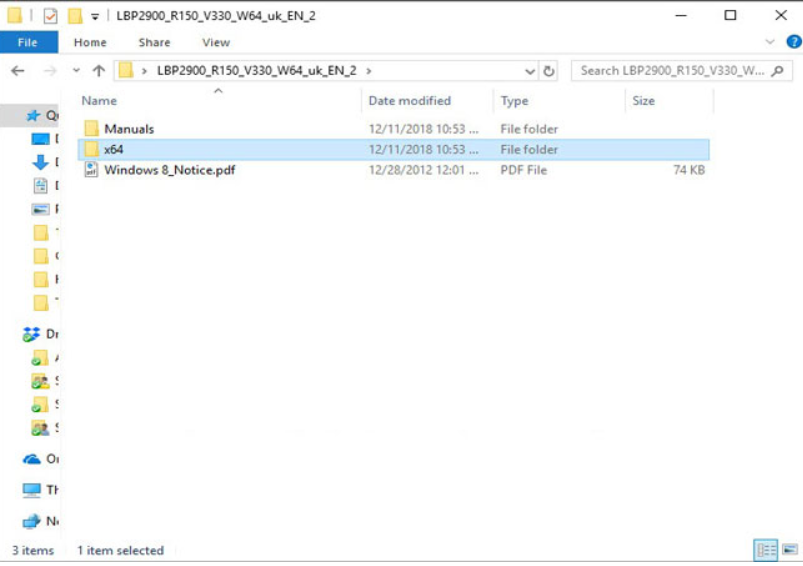Sort files by Date modified column
The width and height of the screenshot is (803, 566).
click(x=409, y=101)
